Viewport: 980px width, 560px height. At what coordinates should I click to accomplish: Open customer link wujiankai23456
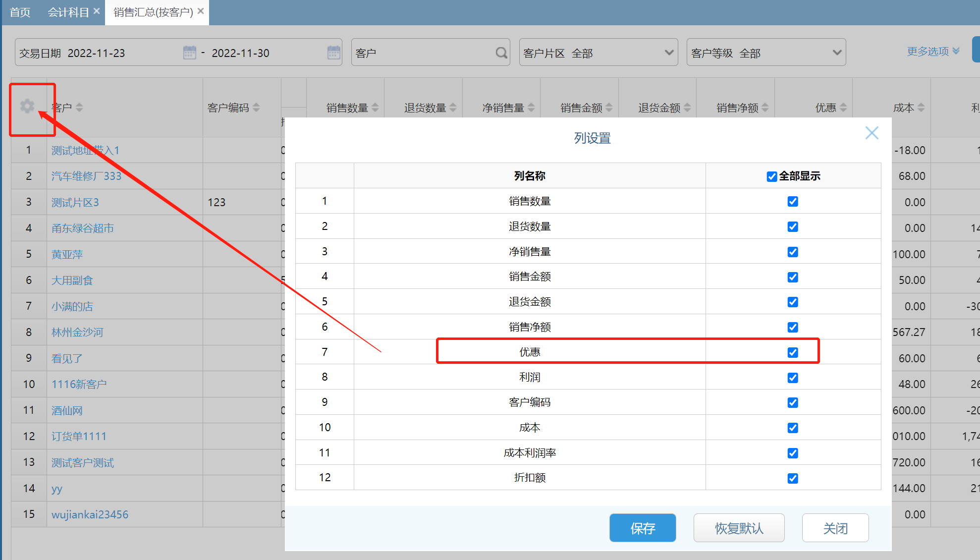tap(90, 514)
